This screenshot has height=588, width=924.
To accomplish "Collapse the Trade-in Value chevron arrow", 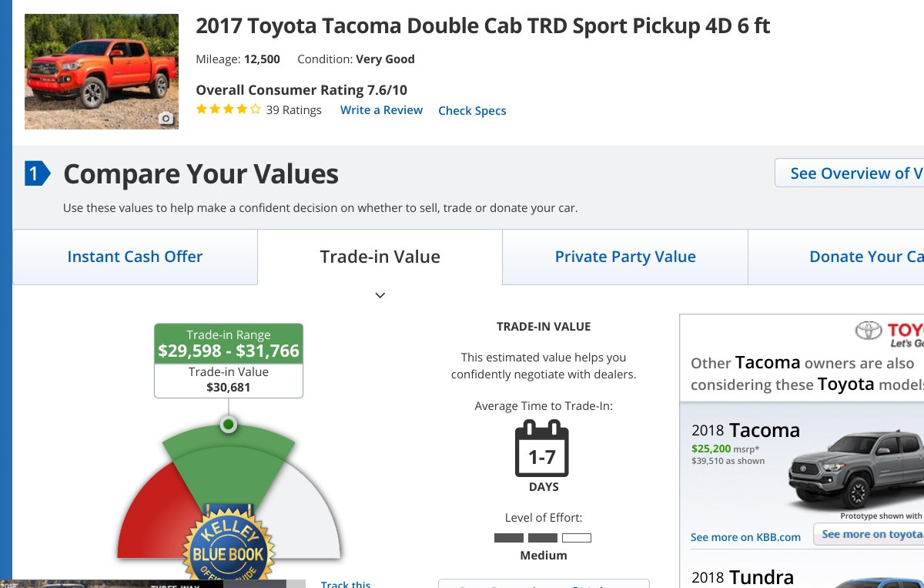I will (x=380, y=295).
